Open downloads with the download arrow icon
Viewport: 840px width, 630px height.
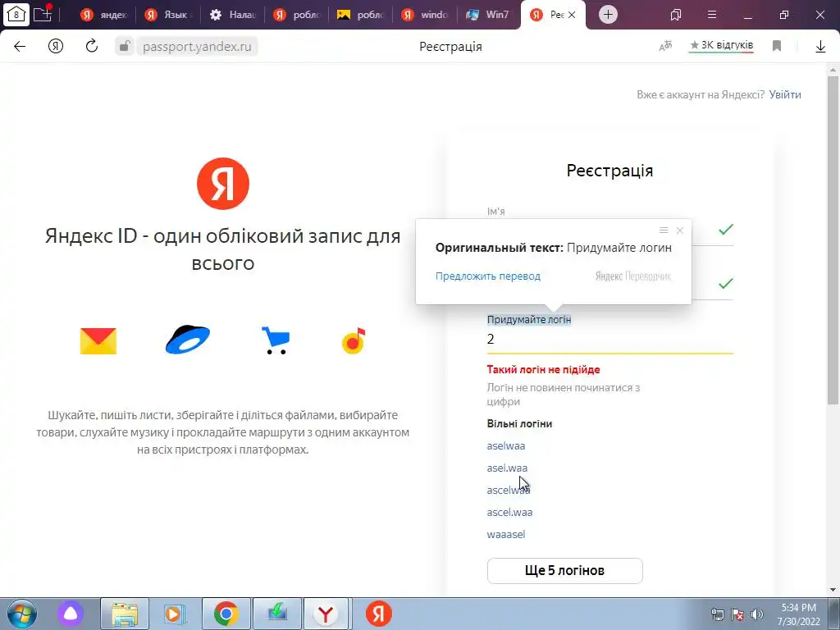pyautogui.click(x=820, y=47)
